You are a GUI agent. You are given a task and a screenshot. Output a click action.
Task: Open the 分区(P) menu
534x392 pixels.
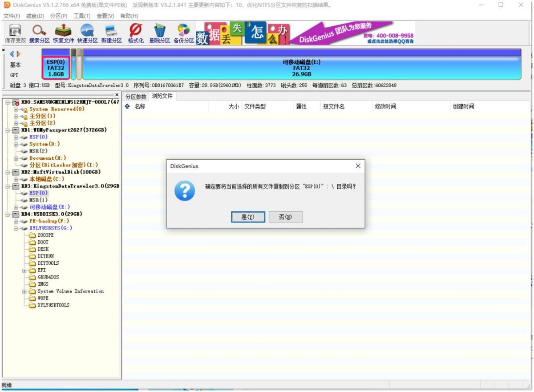59,16
